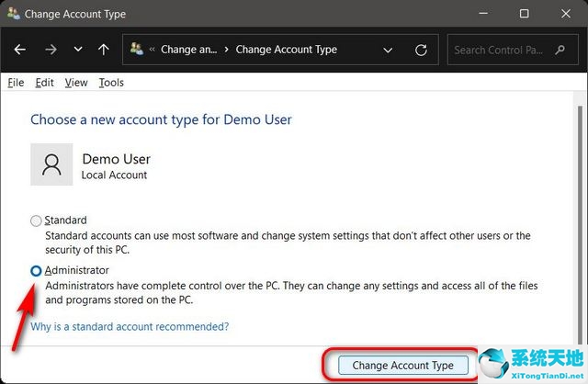Click the user accounts icon in address bar
Viewport: 588px width, 384px height.
(137, 49)
